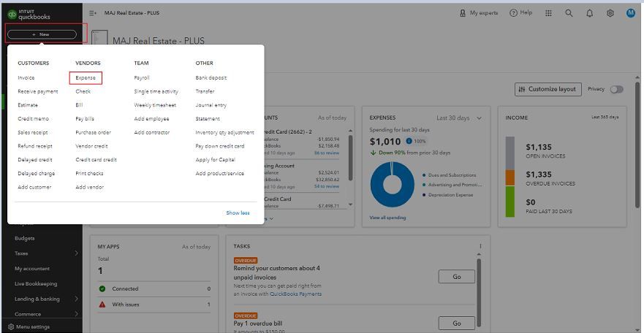
Task: Click the Help question mark icon
Action: click(513, 13)
